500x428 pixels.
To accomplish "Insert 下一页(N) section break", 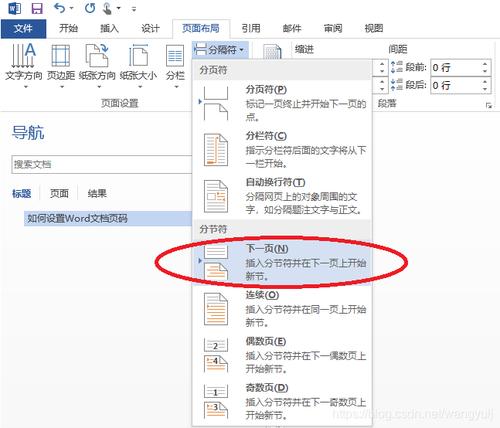I will (x=282, y=262).
